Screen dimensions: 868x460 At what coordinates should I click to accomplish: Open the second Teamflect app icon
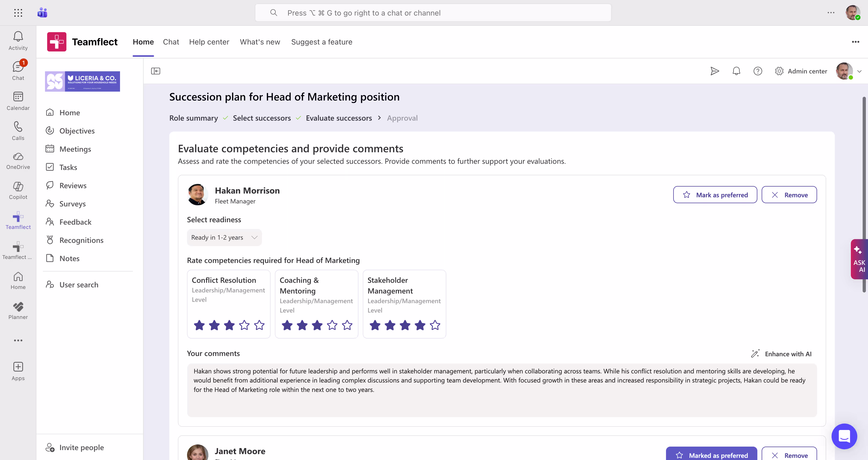pos(18,250)
